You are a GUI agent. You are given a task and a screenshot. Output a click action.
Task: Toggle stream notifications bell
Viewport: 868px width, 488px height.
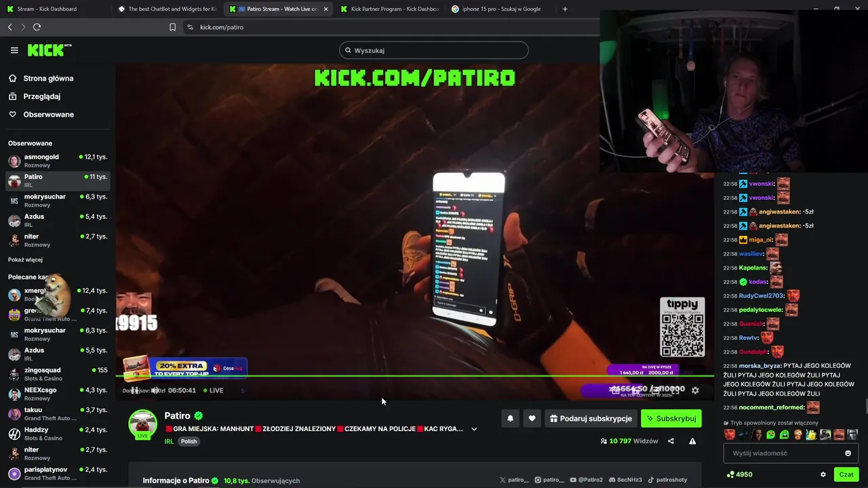click(510, 419)
